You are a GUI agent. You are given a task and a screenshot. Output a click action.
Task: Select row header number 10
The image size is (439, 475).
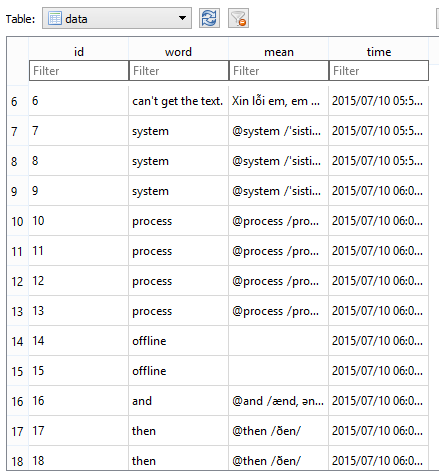tap(17, 221)
